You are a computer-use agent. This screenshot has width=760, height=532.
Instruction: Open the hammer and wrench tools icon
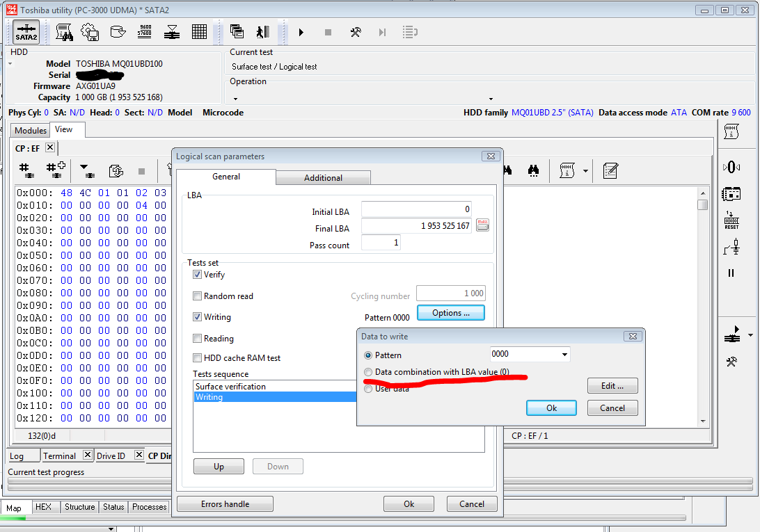click(356, 33)
